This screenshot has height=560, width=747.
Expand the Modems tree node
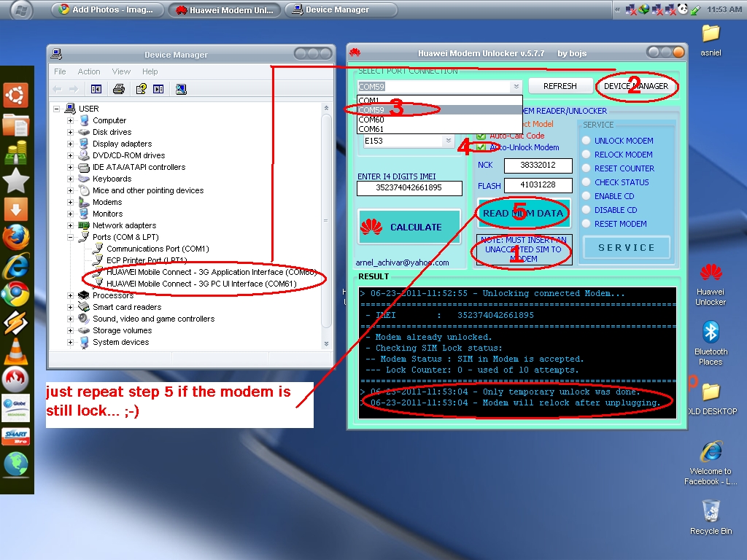[69, 201]
